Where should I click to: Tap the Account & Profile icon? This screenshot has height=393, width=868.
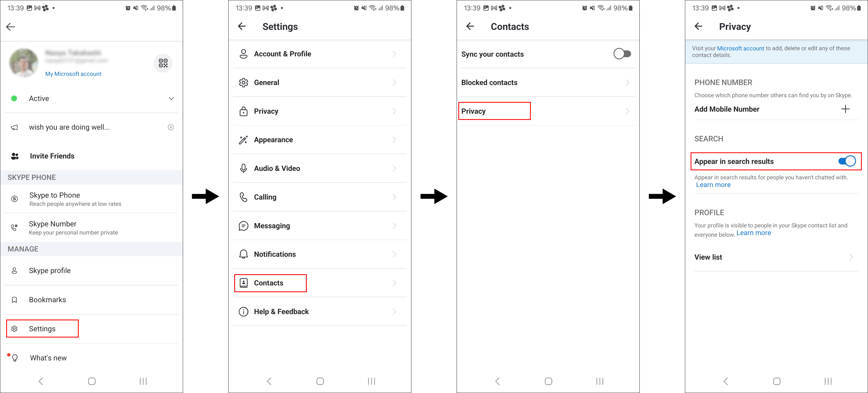(243, 54)
